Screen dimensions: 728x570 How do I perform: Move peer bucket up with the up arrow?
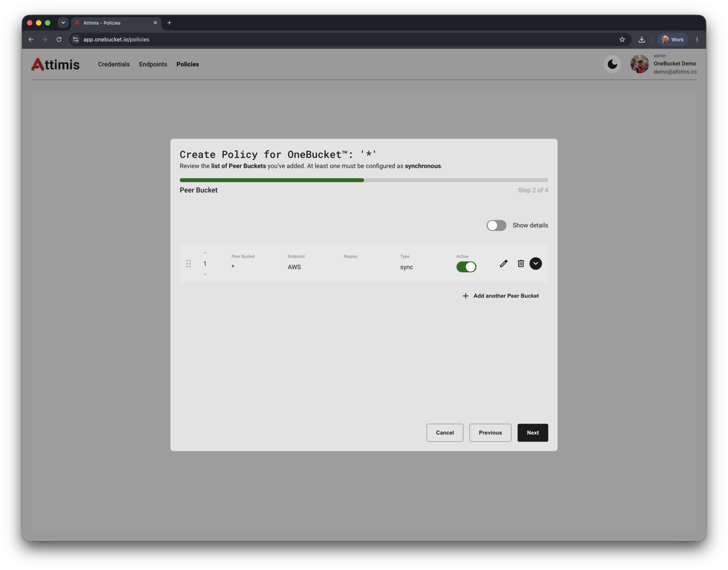tap(205, 252)
